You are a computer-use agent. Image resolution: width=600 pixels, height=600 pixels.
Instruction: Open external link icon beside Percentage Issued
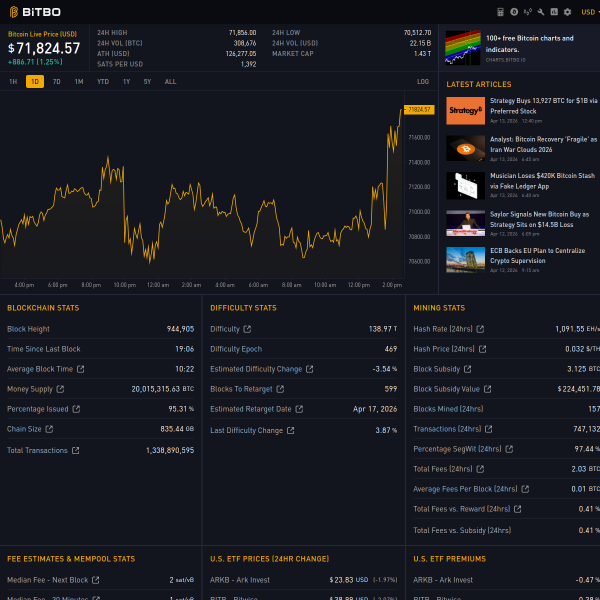(x=76, y=409)
